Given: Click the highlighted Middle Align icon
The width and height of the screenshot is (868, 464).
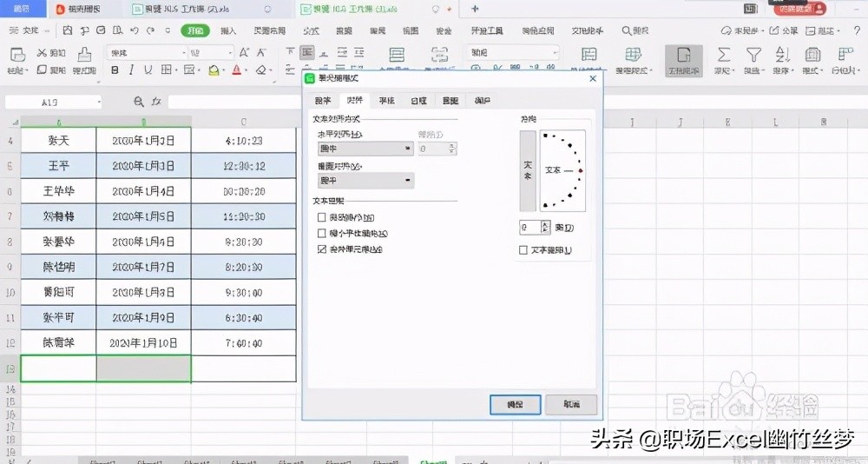Looking at the screenshot, I should coord(306,52).
